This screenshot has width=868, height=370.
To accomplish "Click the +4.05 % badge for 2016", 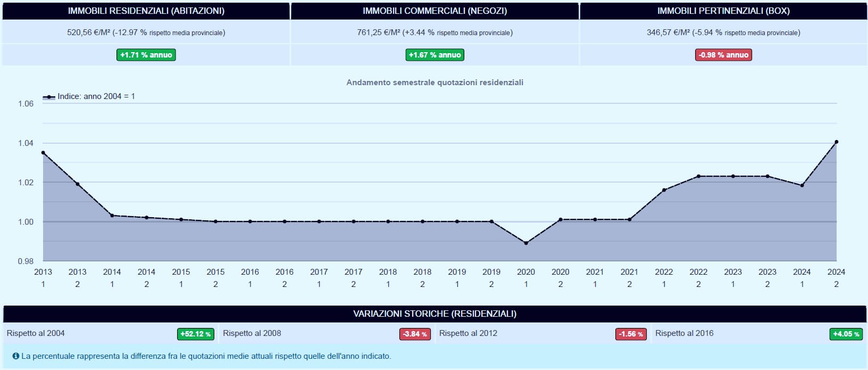I will (x=846, y=334).
